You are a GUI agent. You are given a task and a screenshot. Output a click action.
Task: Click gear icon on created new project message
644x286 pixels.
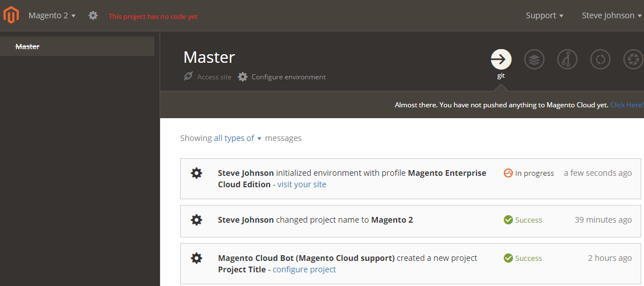[197, 258]
